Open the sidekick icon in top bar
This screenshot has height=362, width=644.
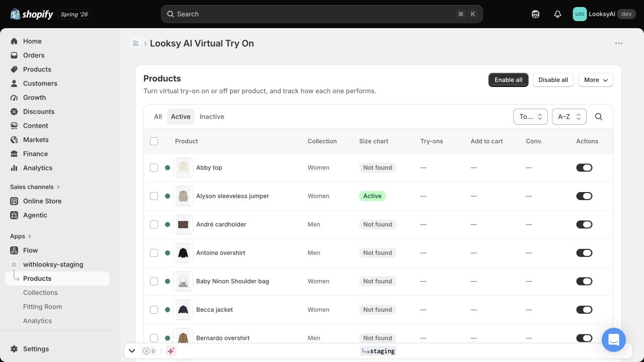(535, 14)
